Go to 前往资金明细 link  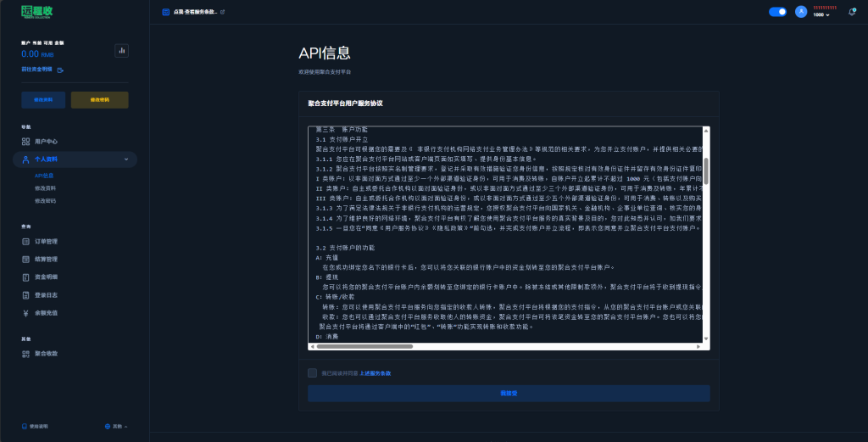pyautogui.click(x=36, y=70)
